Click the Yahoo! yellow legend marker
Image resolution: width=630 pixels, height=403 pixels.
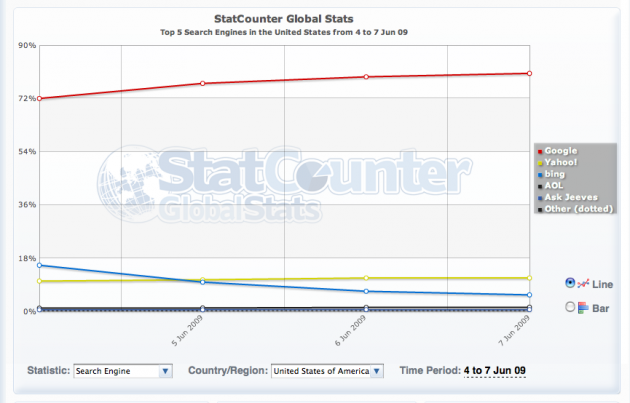540,162
